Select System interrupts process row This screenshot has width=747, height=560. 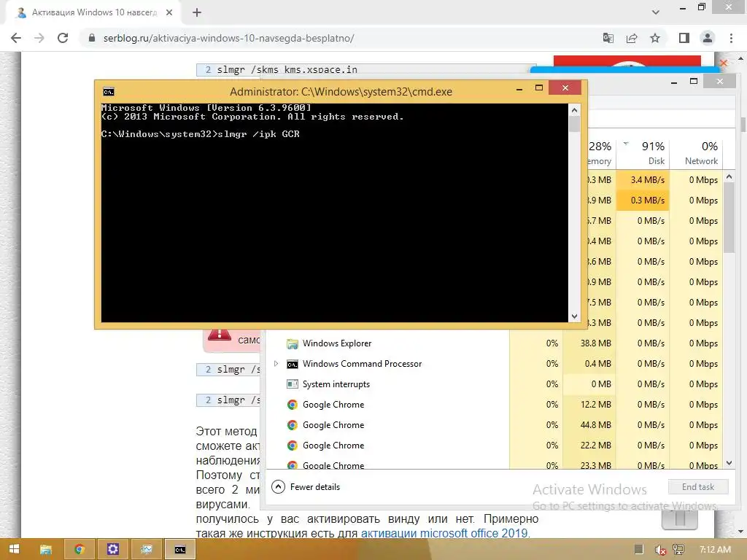(494, 384)
